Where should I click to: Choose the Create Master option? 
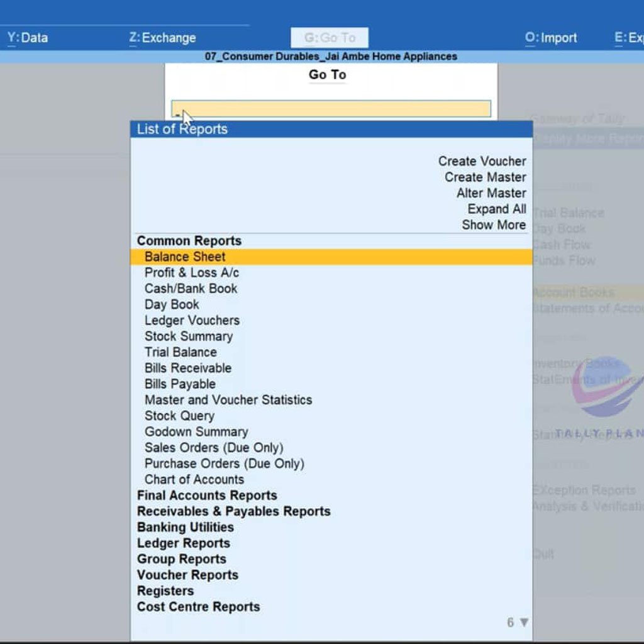point(485,177)
